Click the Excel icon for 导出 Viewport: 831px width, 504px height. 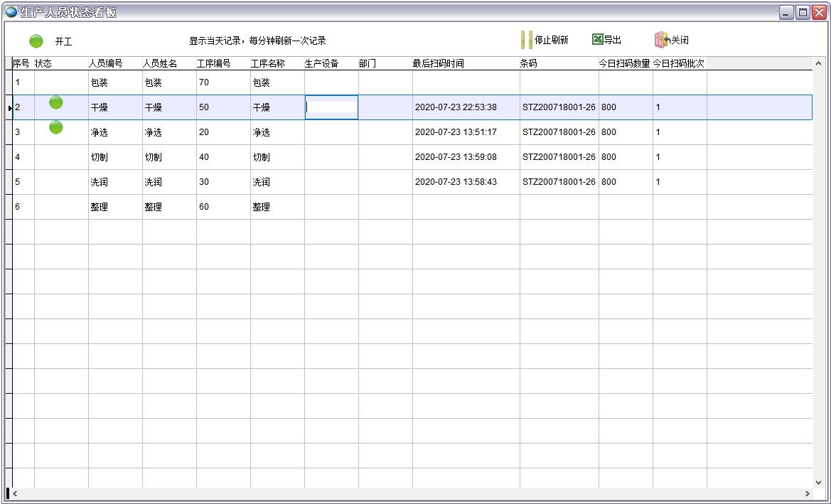[x=598, y=40]
